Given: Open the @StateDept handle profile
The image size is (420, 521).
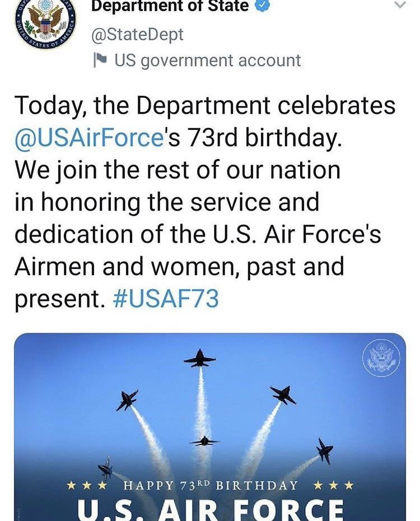Looking at the screenshot, I should point(137,35).
